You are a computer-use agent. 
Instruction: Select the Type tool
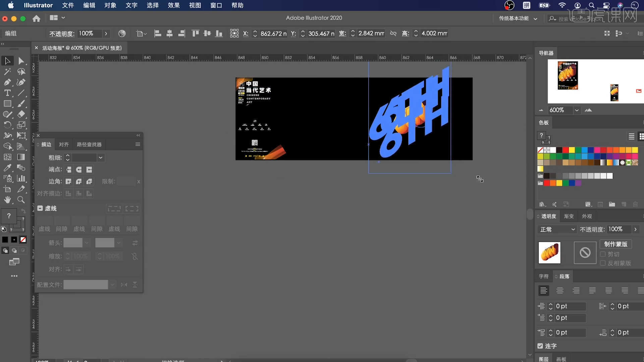7,93
